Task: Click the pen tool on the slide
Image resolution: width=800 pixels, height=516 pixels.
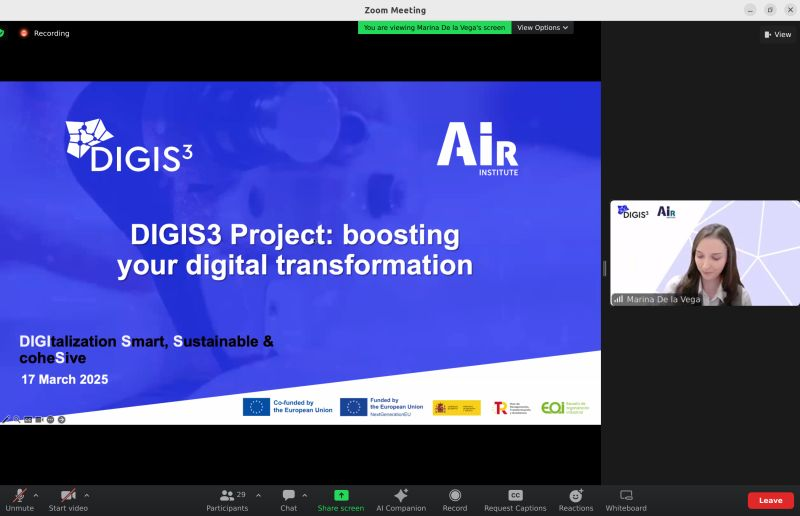Action: coord(6,420)
